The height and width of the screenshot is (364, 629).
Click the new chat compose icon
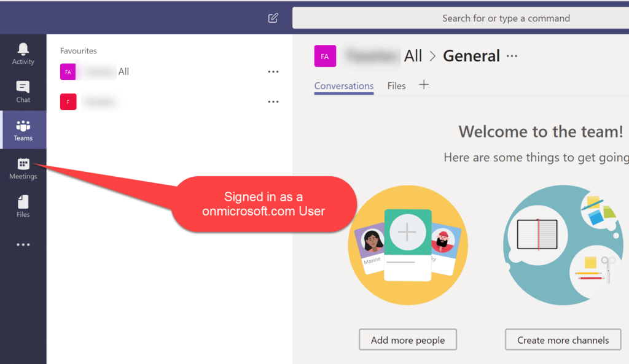[273, 18]
